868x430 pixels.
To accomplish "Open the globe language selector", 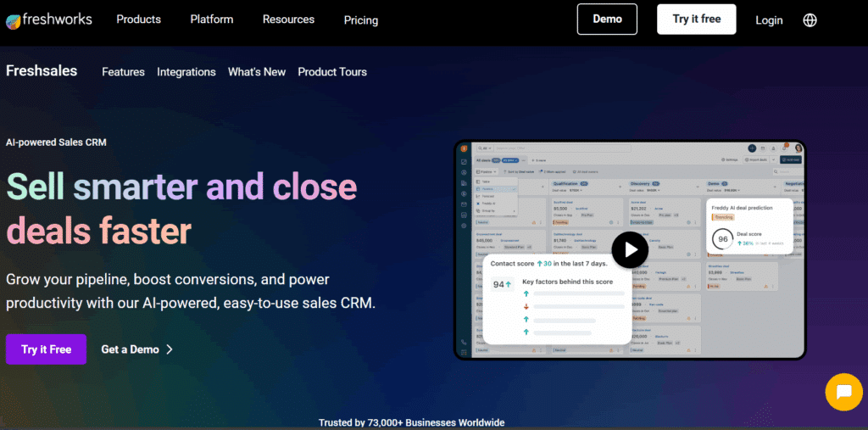I will tap(810, 20).
